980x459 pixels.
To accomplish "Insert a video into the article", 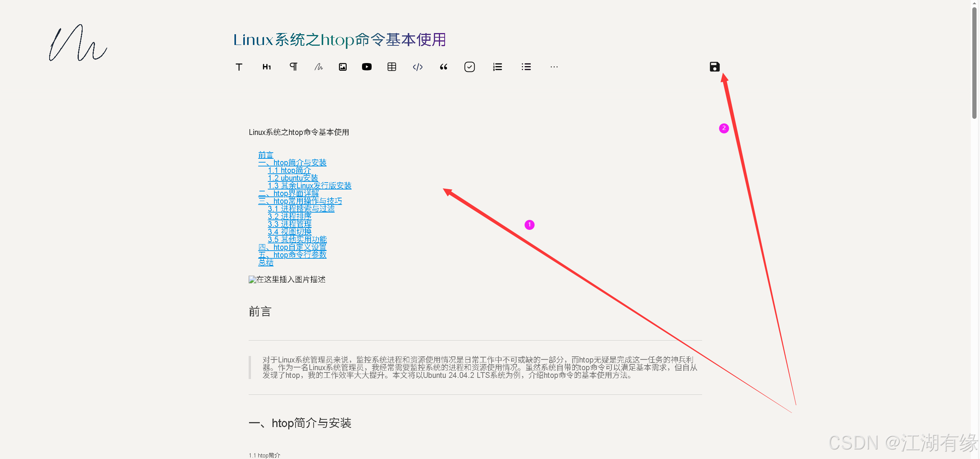I will tap(367, 67).
